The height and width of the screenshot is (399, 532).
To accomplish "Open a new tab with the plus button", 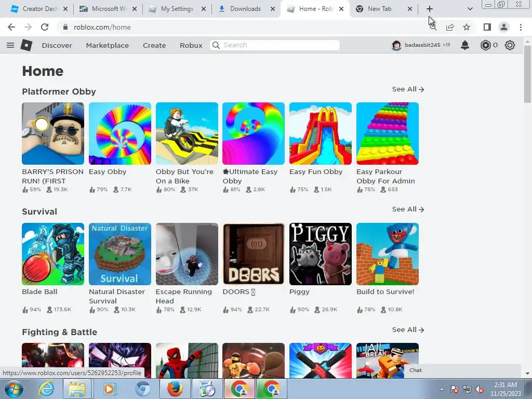I will tap(429, 9).
